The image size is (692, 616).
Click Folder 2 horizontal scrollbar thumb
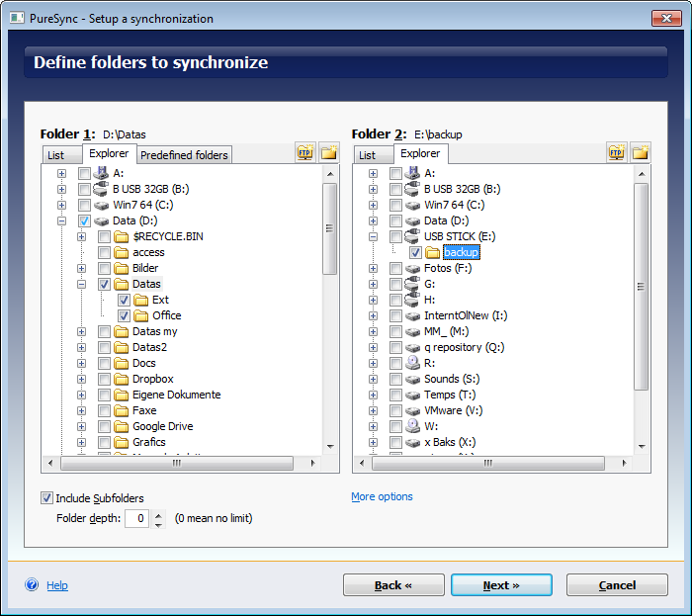487,463
